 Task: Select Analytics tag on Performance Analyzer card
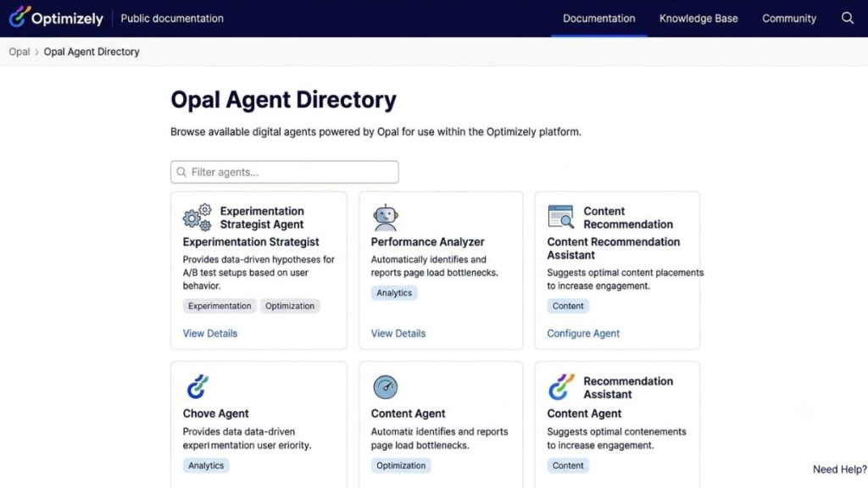[x=394, y=292]
